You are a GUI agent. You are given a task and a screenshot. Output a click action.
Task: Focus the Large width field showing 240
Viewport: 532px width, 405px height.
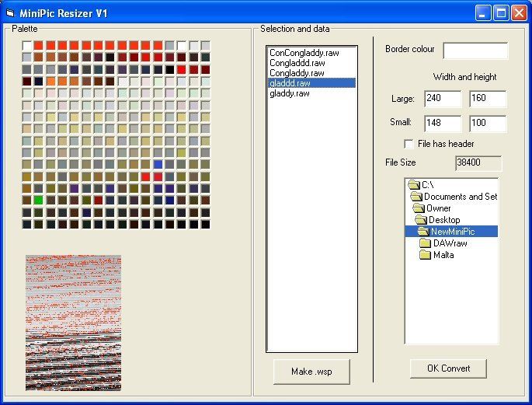pos(443,99)
